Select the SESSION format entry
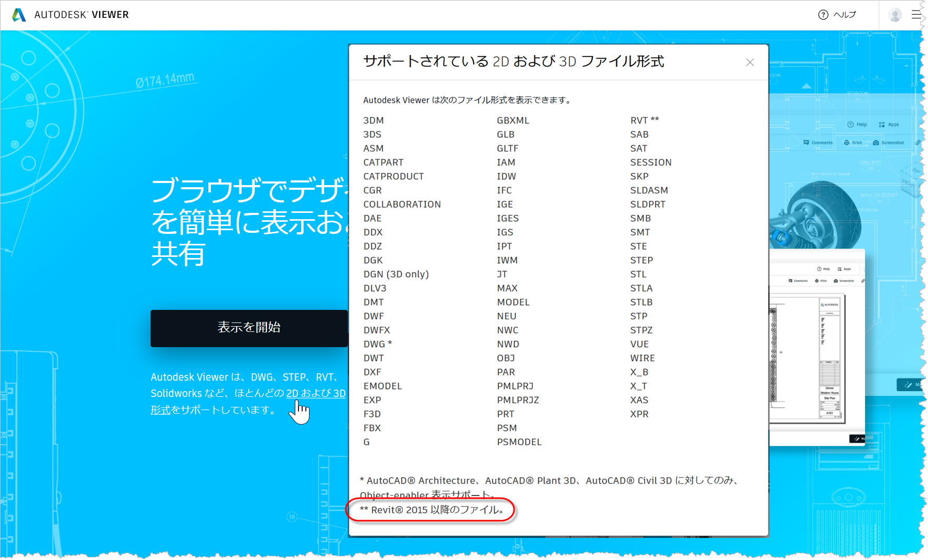The width and height of the screenshot is (928, 560). click(x=650, y=163)
